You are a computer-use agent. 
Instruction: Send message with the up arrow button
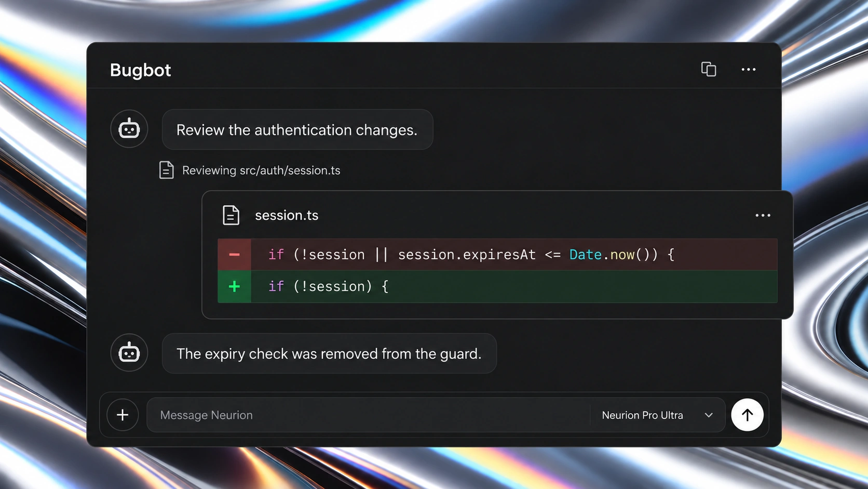747,415
